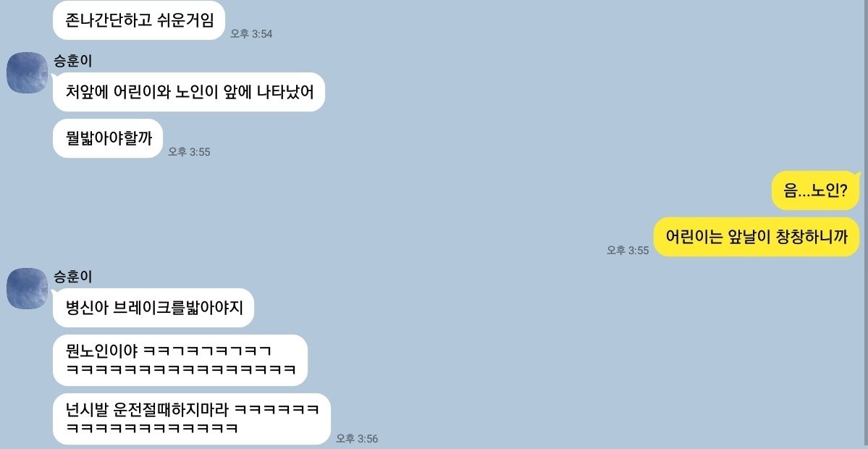Tap the upper 승훈이 sender name
The height and width of the screenshot is (449, 868).
(x=72, y=61)
